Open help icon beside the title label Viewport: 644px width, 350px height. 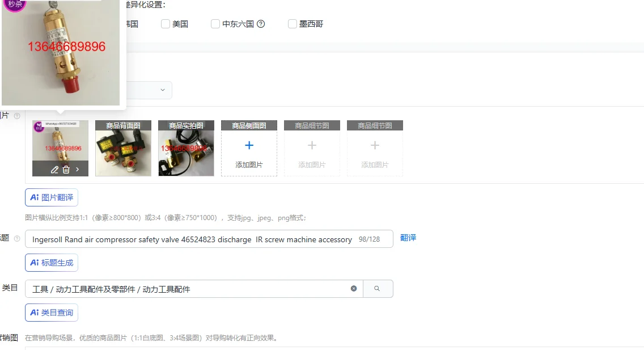(17, 238)
